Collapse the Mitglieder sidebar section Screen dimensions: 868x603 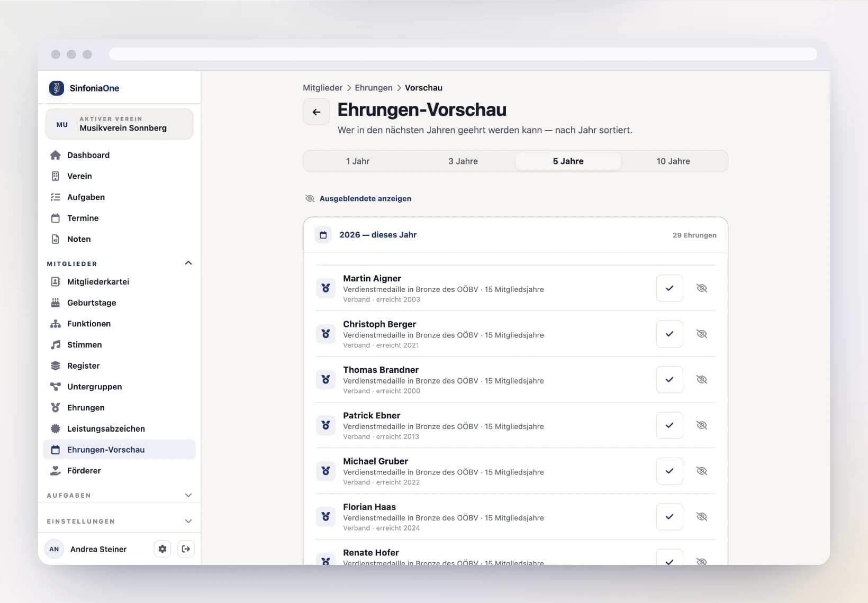click(188, 263)
